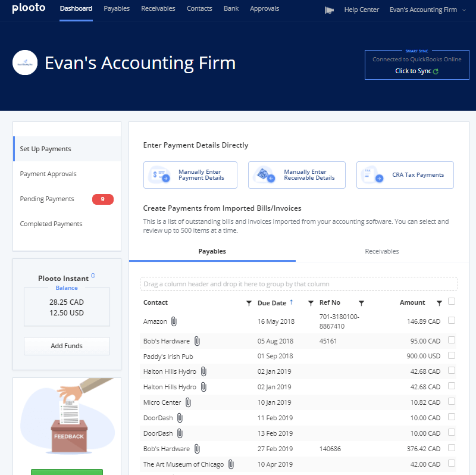This screenshot has width=476, height=475.
Task: Open the Due Date column filter icon
Action: coord(311,303)
